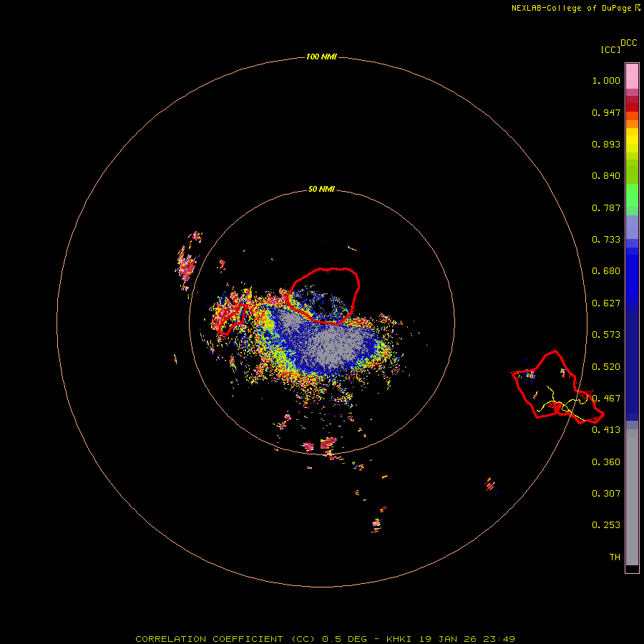Click the DCC label above the legend

pyautogui.click(x=629, y=43)
